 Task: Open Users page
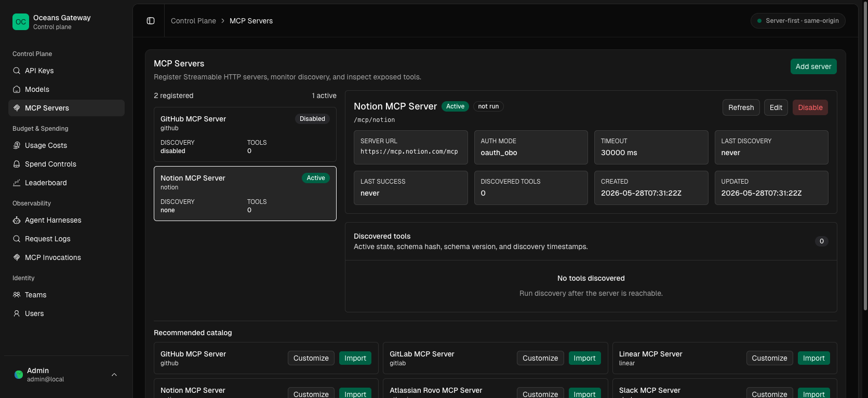66,313
